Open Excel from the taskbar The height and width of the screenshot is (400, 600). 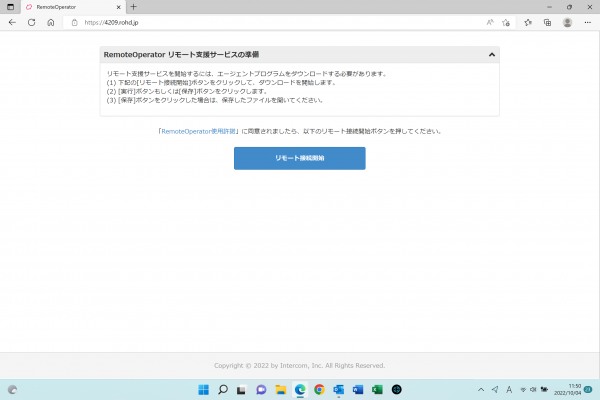coord(377,390)
